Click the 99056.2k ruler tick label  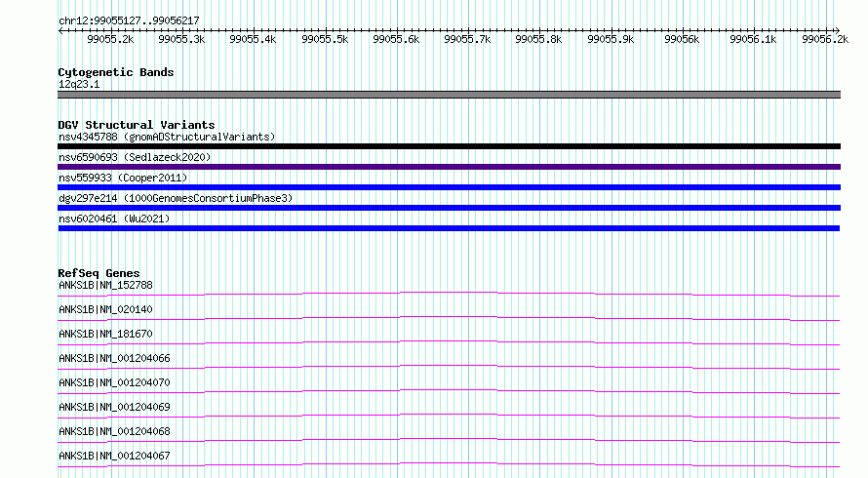coord(825,39)
